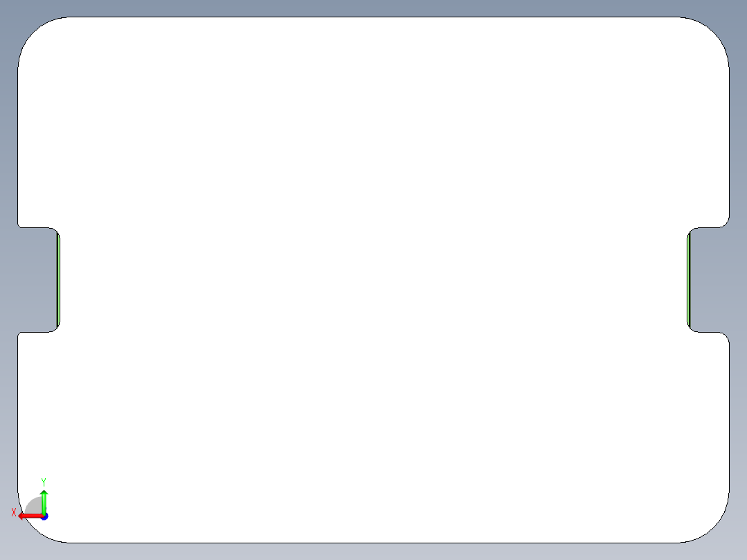Click the upper horizontal edge of the left notch
The height and width of the screenshot is (560, 747).
click(x=35, y=228)
